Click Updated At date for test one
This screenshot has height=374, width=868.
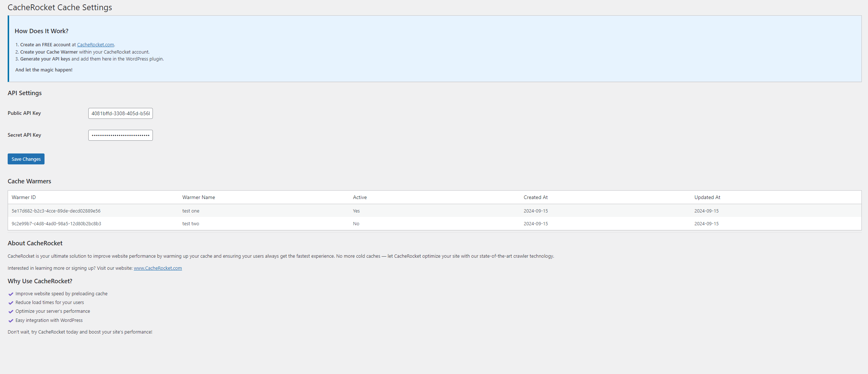pyautogui.click(x=706, y=211)
